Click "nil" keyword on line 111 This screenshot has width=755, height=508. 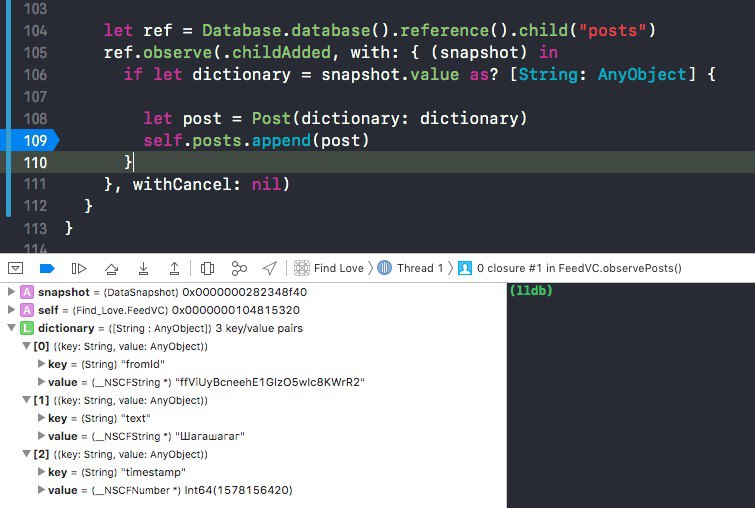[266, 184]
